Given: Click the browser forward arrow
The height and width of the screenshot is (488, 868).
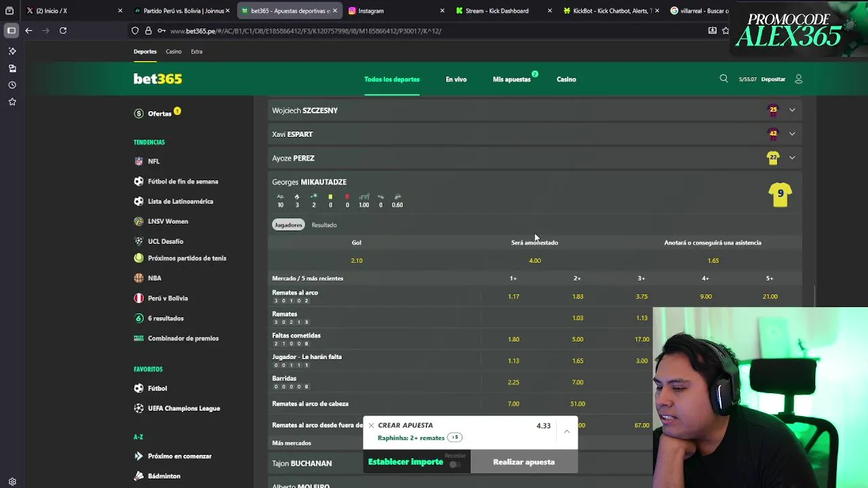Looking at the screenshot, I should point(45,30).
